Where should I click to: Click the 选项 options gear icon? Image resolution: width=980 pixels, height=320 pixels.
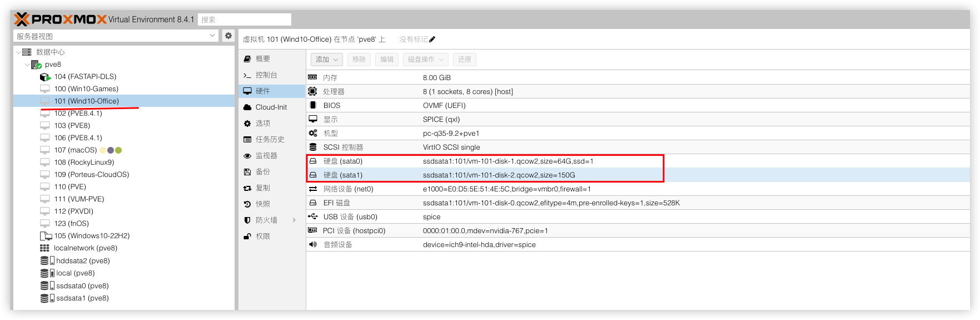tap(247, 124)
